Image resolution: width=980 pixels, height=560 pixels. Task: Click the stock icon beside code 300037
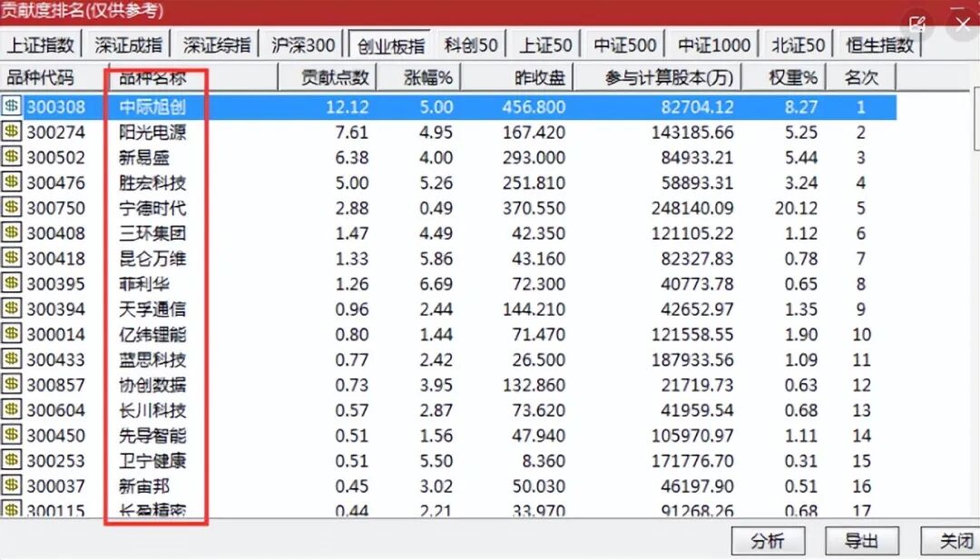pyautogui.click(x=11, y=485)
